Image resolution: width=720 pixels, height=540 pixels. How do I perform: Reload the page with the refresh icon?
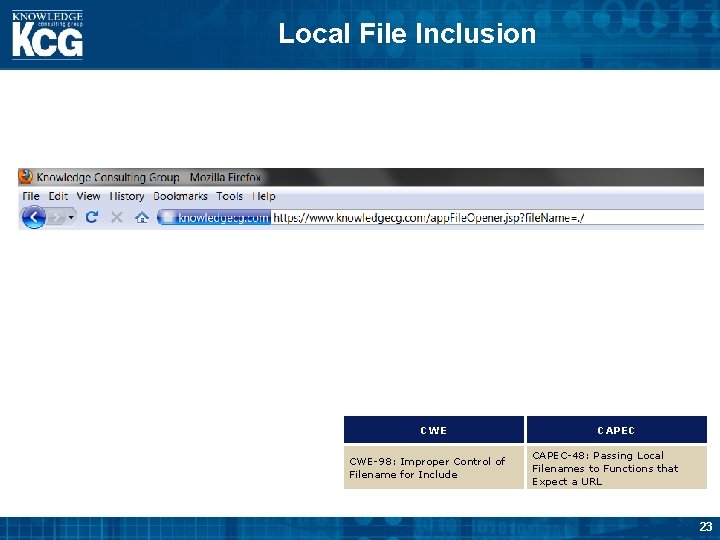tap(92, 217)
